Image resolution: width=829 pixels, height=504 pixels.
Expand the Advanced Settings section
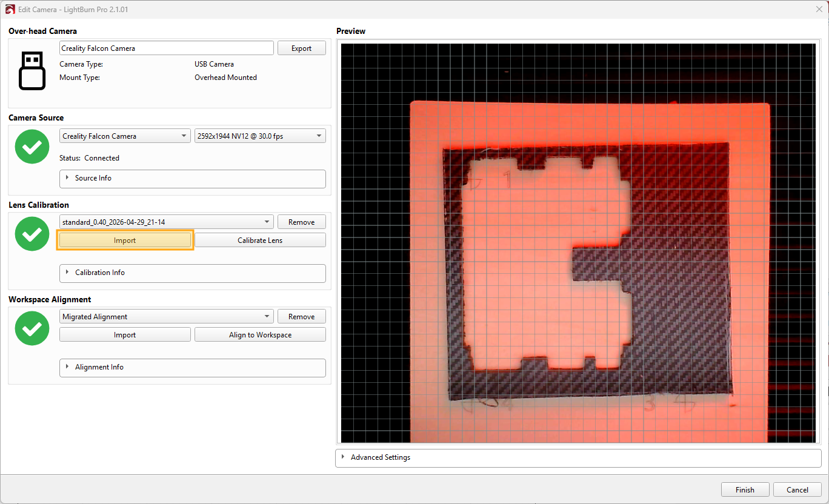[578, 457]
